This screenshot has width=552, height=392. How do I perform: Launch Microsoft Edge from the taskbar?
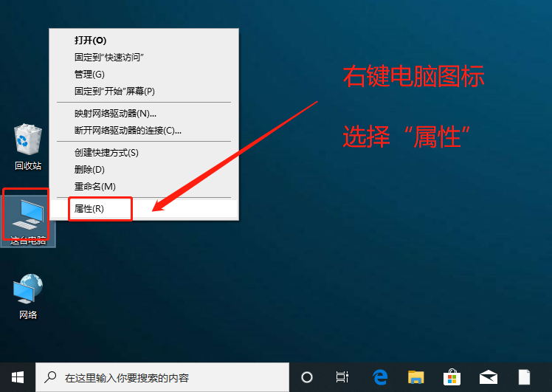pyautogui.click(x=380, y=377)
